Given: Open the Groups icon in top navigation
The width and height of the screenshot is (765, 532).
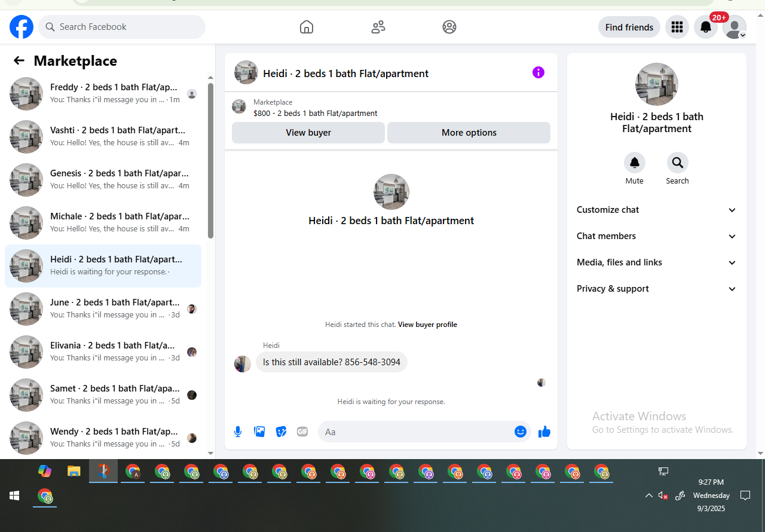Looking at the screenshot, I should (449, 27).
